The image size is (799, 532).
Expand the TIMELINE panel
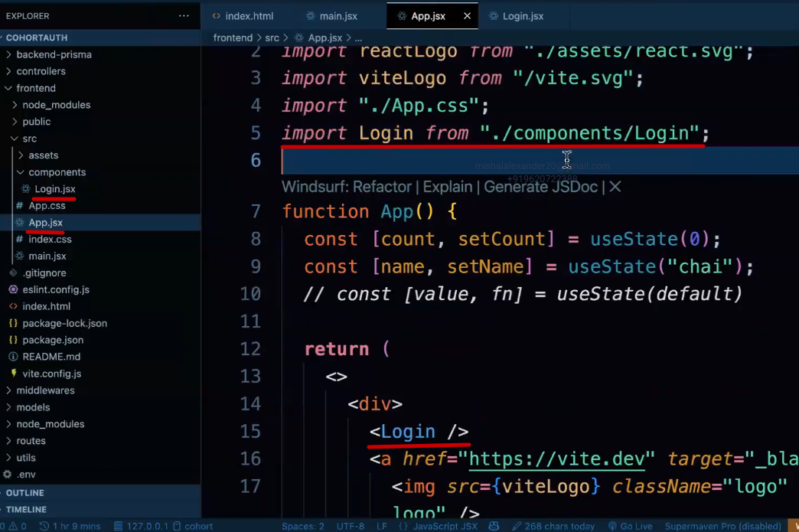(26, 510)
